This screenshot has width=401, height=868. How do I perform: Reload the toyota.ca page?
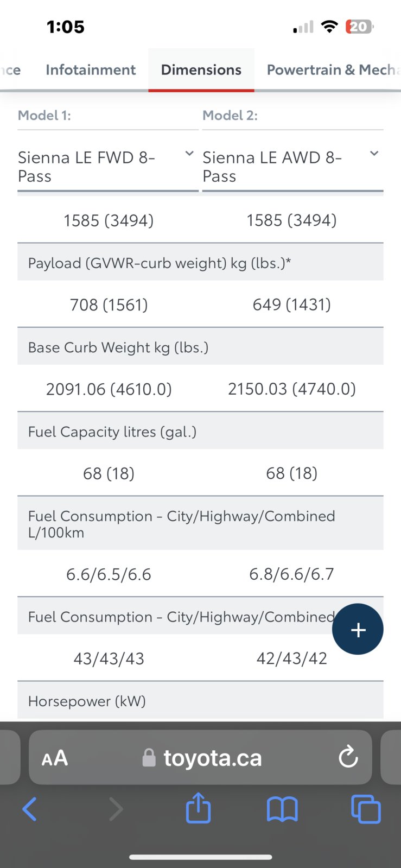click(x=348, y=757)
